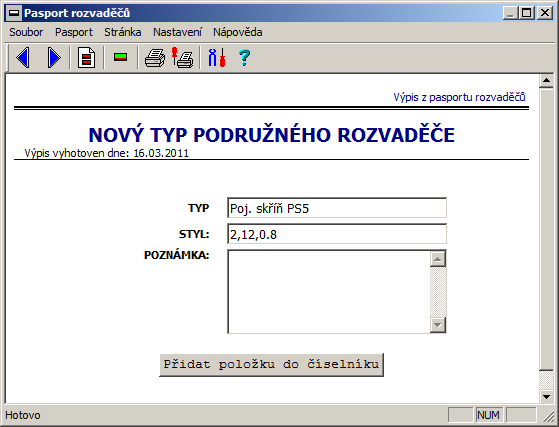Click the 'Hotovo' status bar text
The height and width of the screenshot is (427, 559).
click(x=23, y=415)
